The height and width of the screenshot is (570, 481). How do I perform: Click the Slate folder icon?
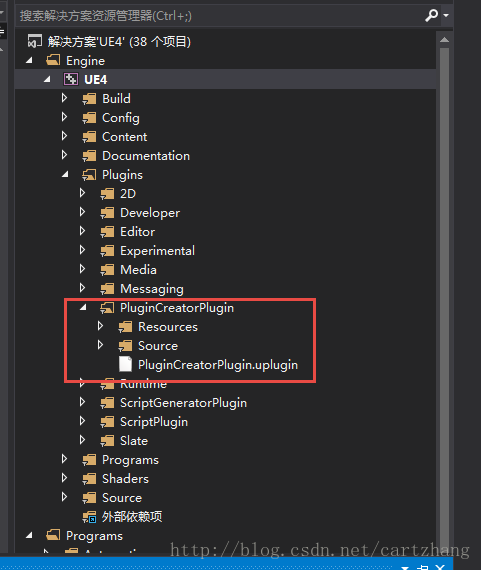point(108,440)
